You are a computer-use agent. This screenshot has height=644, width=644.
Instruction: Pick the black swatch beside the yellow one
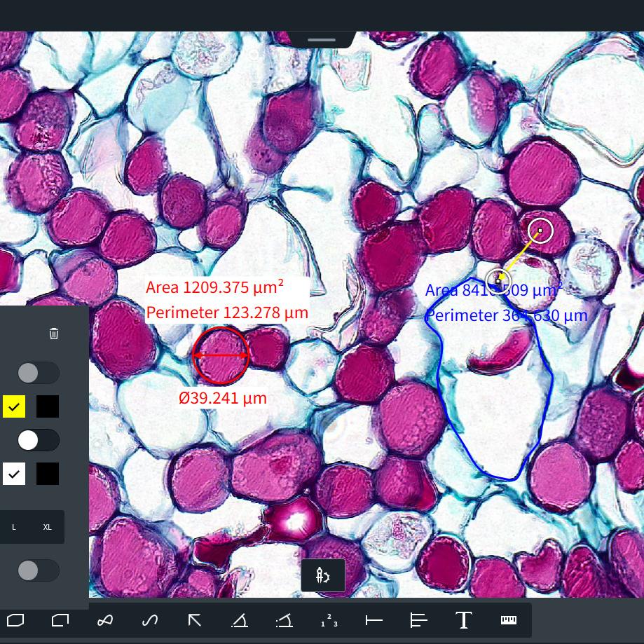[48, 406]
